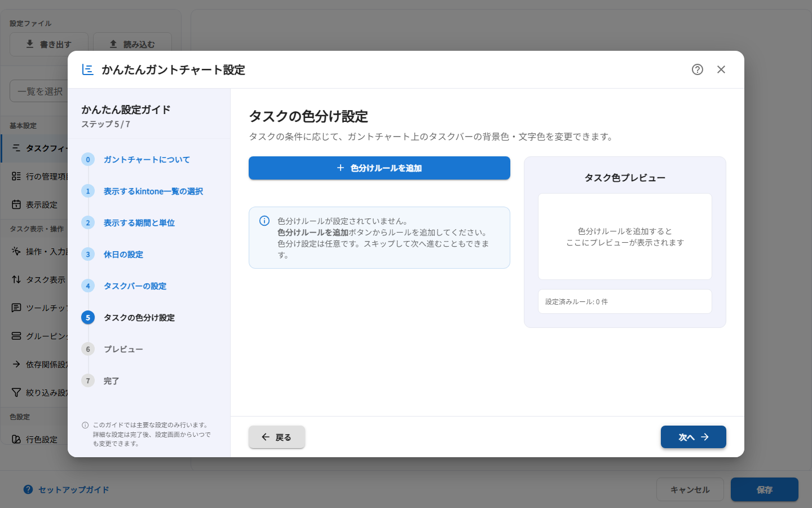Viewport: 812px width, 508px height.
Task: Click the step 6 number circle
Action: click(x=88, y=349)
